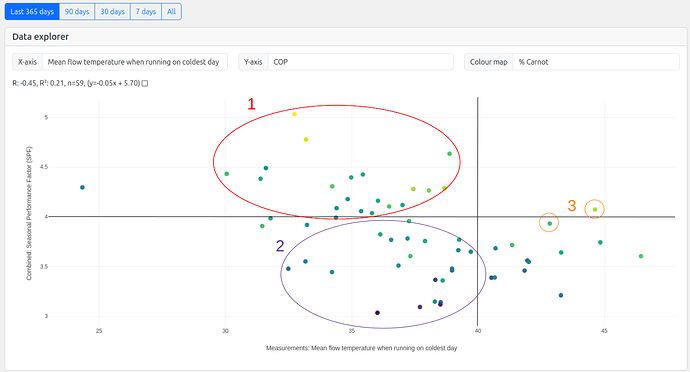Open the X-axis variable dropdown

point(135,62)
